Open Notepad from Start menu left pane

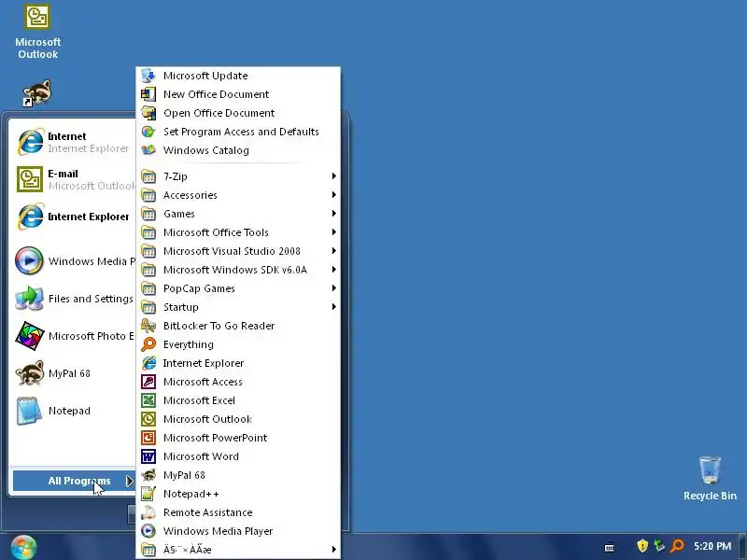(73, 411)
